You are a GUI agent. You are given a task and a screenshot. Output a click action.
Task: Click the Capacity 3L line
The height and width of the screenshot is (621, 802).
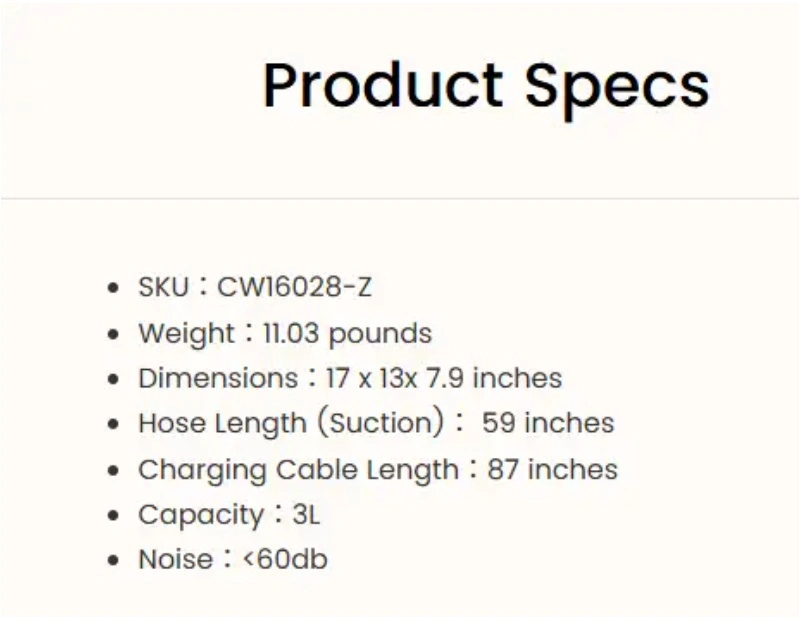pos(229,515)
